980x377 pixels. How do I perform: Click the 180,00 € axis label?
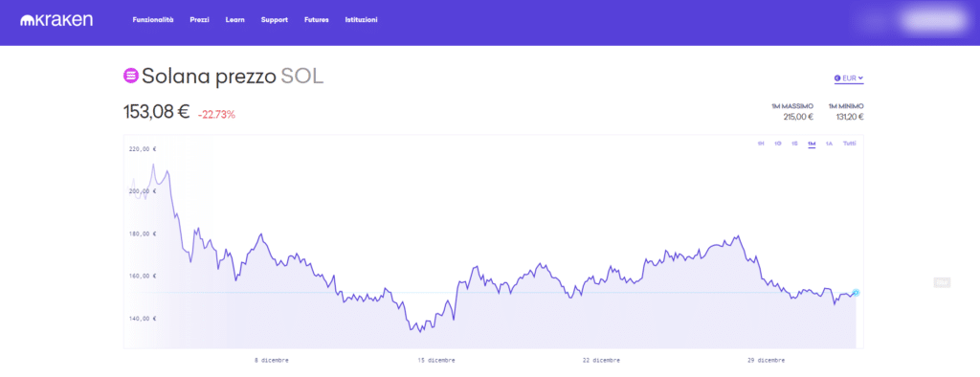coord(143,233)
